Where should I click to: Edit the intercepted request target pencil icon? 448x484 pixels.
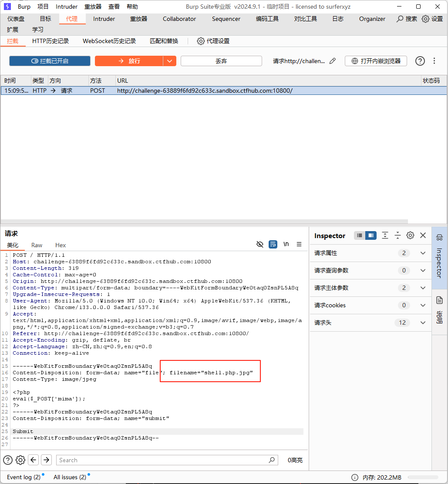(x=333, y=61)
